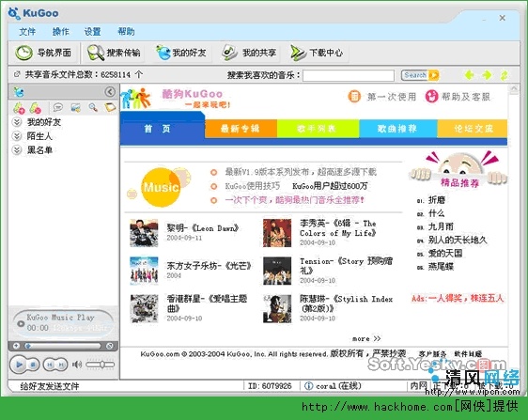The image size is (528, 420).
Task: Switch to the 歌手列表 tab
Action: 318,129
